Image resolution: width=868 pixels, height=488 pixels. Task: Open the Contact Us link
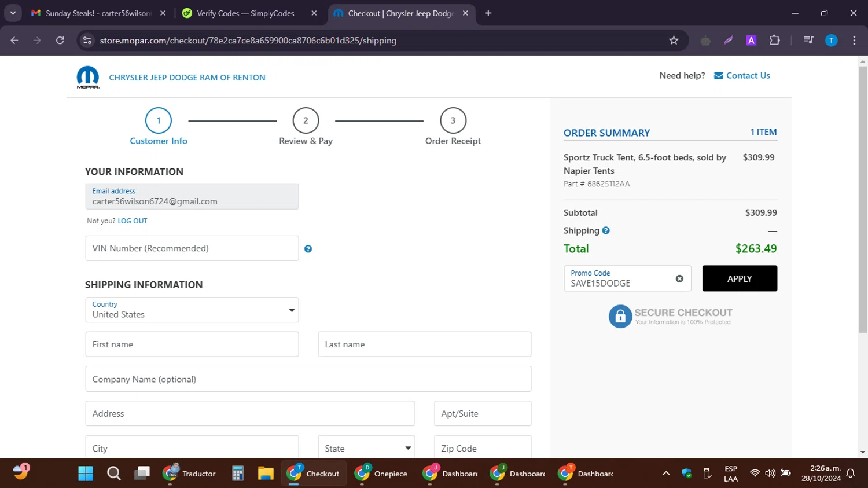pos(748,76)
